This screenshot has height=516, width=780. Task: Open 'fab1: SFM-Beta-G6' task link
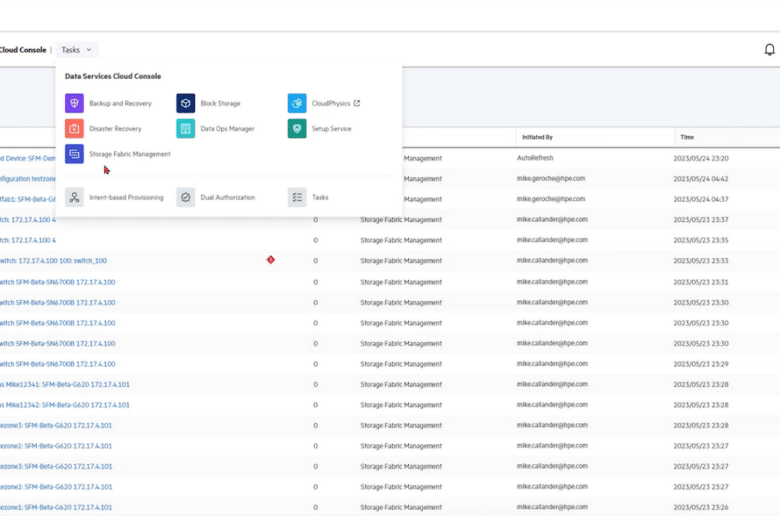28,200
